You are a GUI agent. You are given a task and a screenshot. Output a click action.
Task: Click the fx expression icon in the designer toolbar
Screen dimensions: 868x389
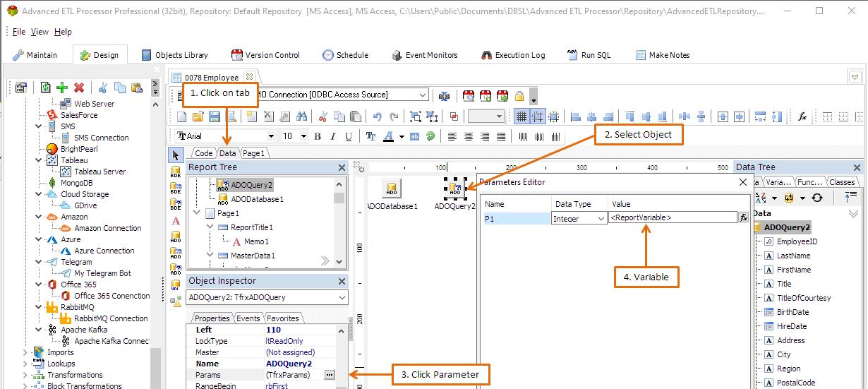pos(802,116)
